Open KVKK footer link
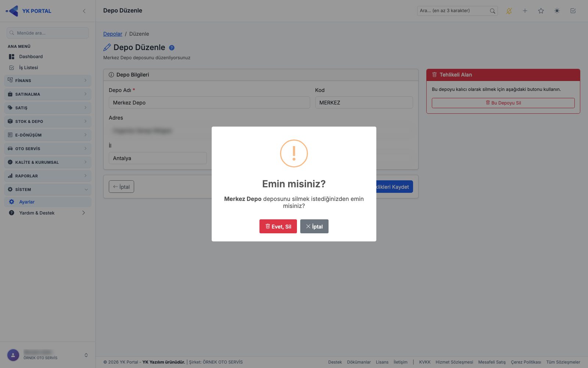The width and height of the screenshot is (588, 368). coord(425,362)
